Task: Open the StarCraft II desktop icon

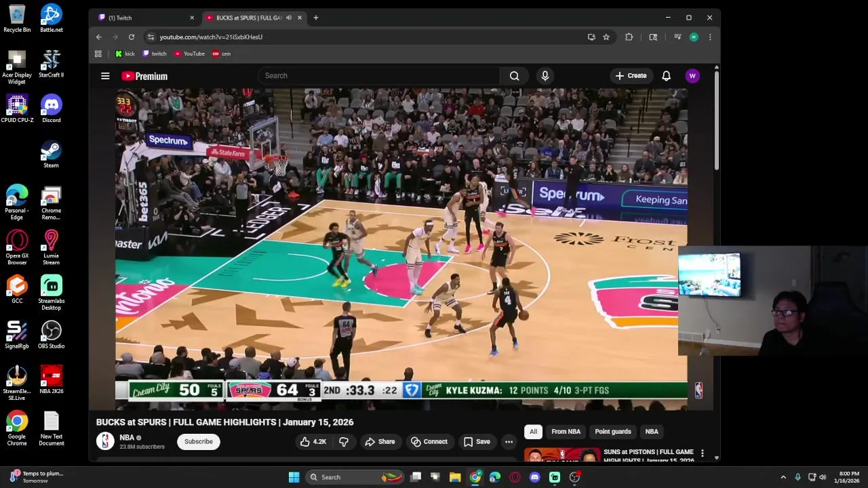Action: click(x=51, y=64)
